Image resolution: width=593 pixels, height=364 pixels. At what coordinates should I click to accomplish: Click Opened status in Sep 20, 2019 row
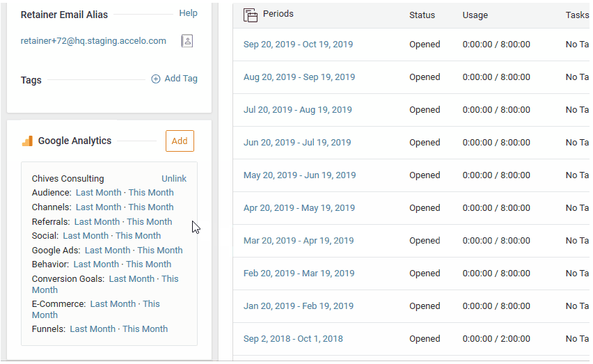[425, 45]
